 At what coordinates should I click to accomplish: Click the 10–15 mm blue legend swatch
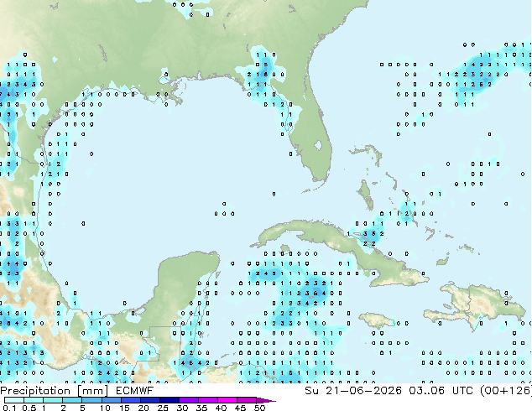(x=111, y=400)
